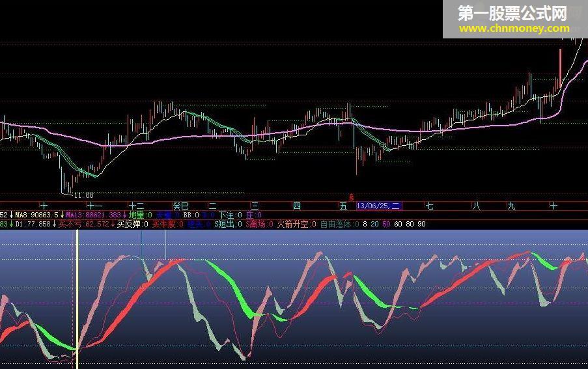Click the 买反弹:0 indicator label

click(x=133, y=224)
